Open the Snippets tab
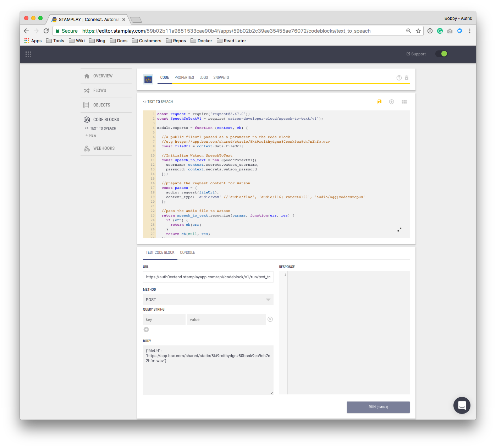496x448 pixels. pyautogui.click(x=221, y=77)
